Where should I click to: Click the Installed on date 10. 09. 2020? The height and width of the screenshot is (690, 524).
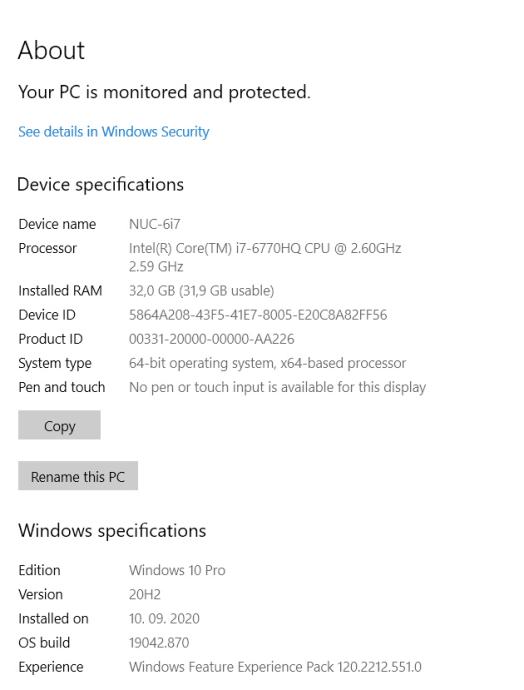(x=164, y=619)
